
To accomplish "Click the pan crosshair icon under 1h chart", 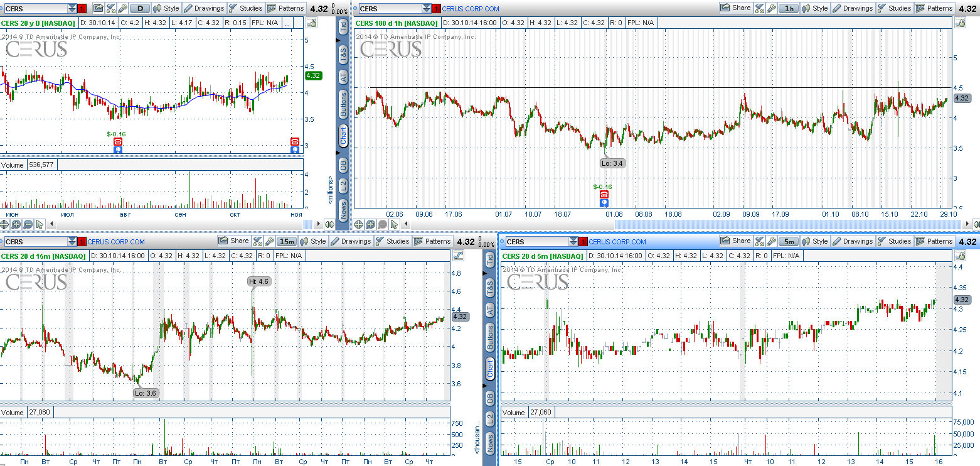I will point(358,224).
